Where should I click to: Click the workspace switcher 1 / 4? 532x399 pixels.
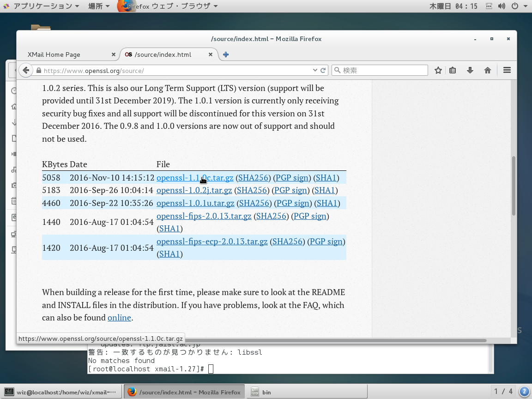pyautogui.click(x=503, y=392)
